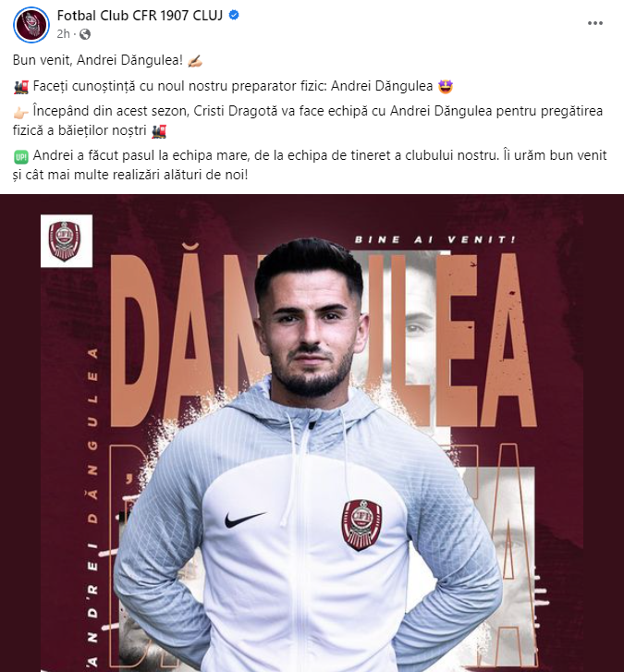Click the Bun venit, Andrei Dăngulea! headline text
Viewport: 624px width, 672px height.
(98, 60)
